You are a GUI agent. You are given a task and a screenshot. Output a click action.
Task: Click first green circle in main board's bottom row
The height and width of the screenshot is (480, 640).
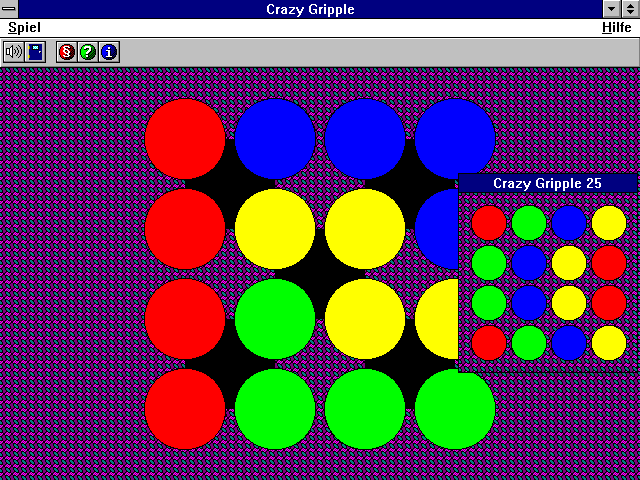tap(275, 409)
